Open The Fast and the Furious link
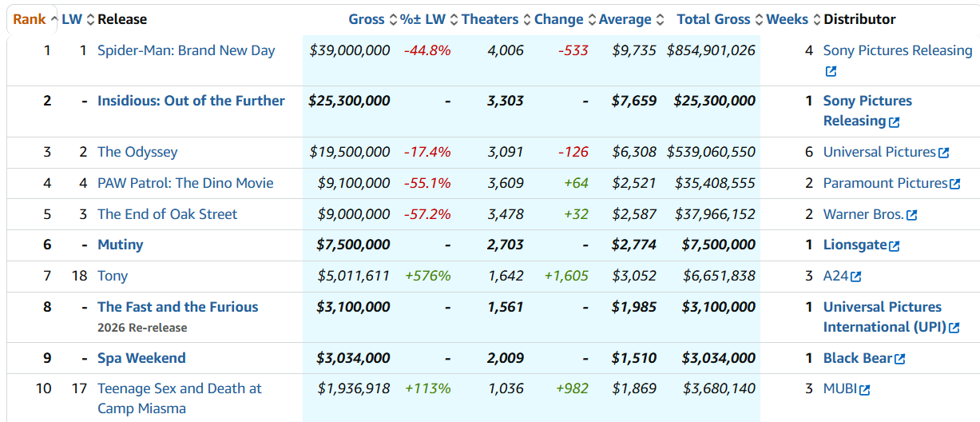 (x=178, y=307)
